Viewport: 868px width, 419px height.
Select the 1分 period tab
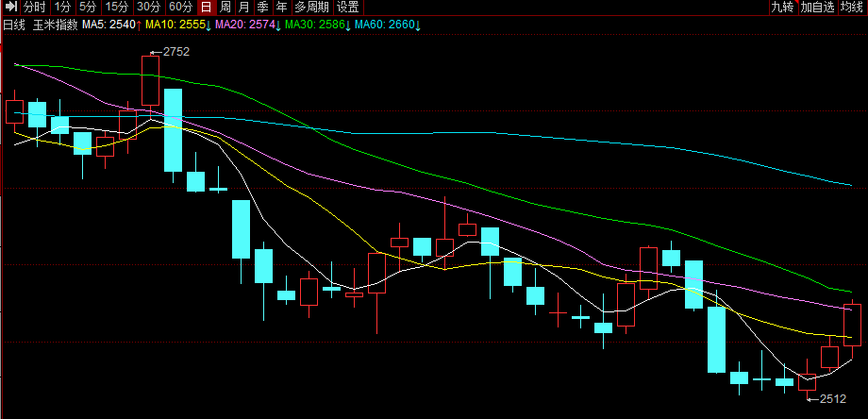pos(62,8)
